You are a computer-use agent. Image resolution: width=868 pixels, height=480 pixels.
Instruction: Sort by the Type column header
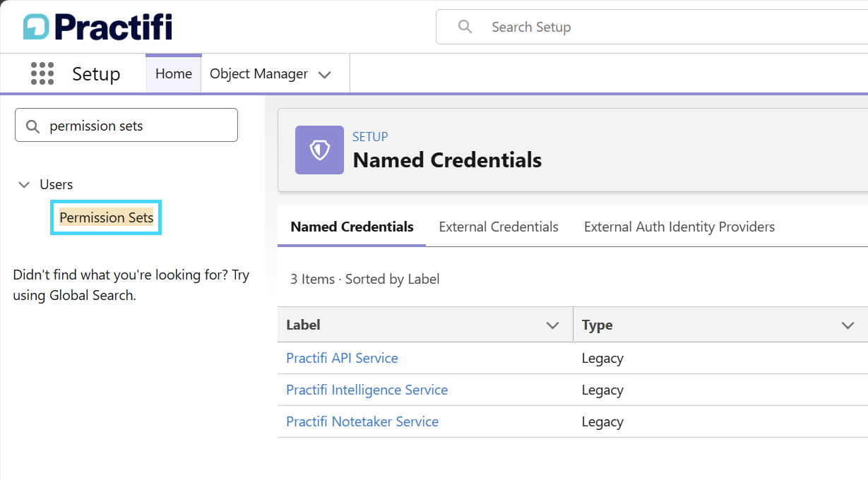[597, 325]
